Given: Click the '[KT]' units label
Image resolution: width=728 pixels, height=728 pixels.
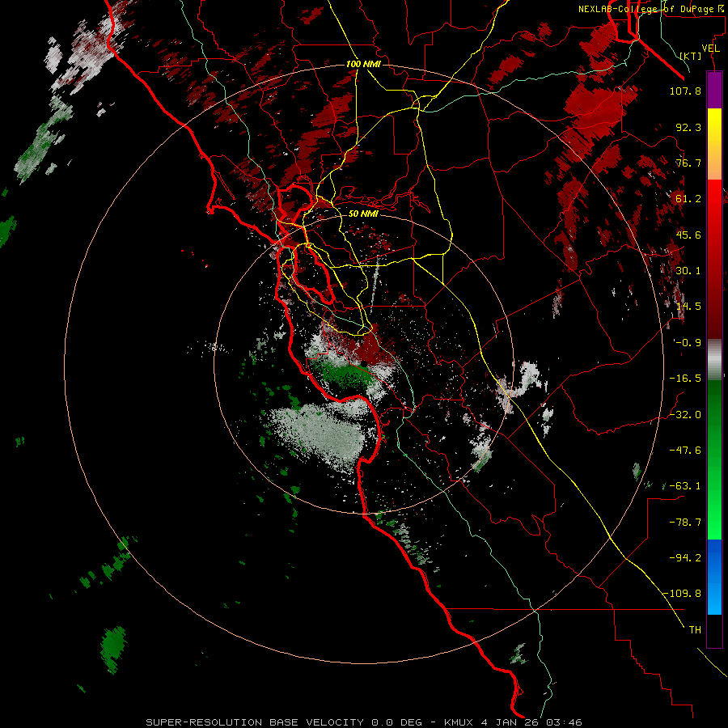Looking at the screenshot, I should 691,56.
